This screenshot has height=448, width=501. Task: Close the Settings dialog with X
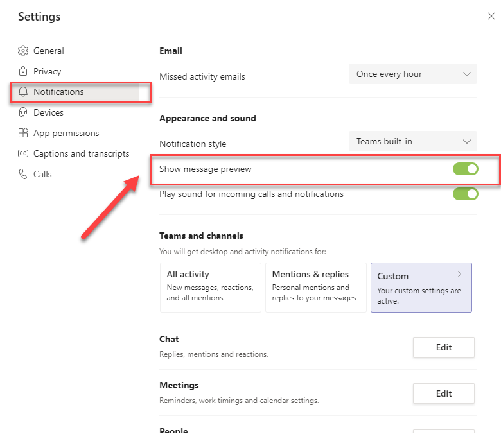(x=491, y=17)
